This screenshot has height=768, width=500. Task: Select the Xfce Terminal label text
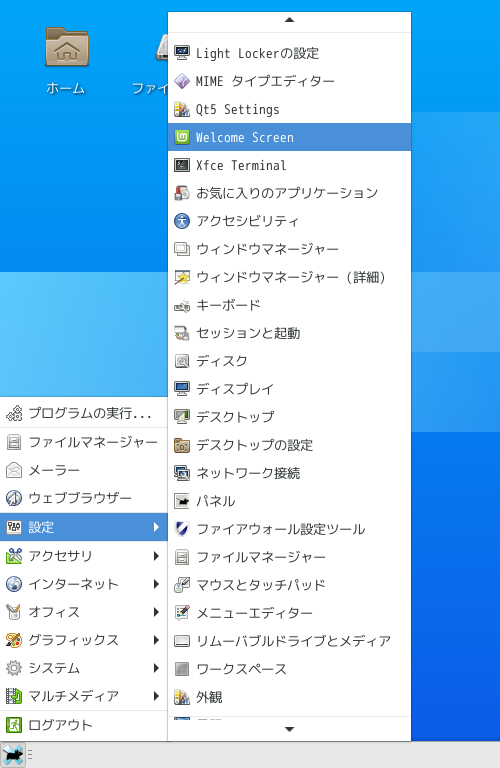click(241, 166)
